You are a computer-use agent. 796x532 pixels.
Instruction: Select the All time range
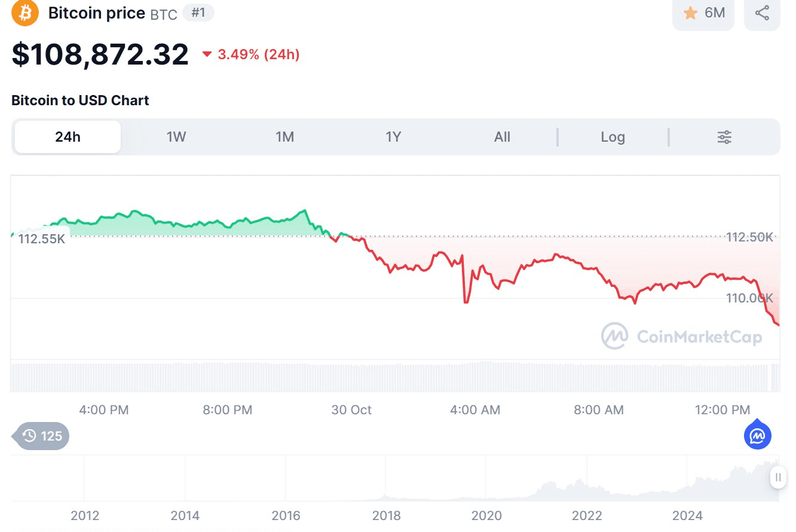click(502, 137)
